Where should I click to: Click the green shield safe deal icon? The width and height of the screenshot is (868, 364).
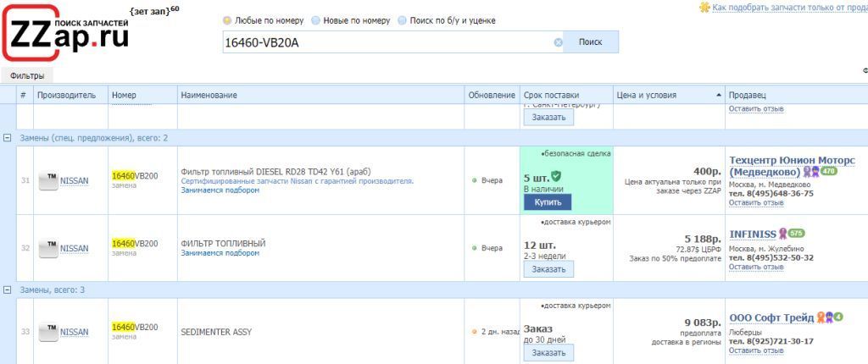tap(556, 176)
